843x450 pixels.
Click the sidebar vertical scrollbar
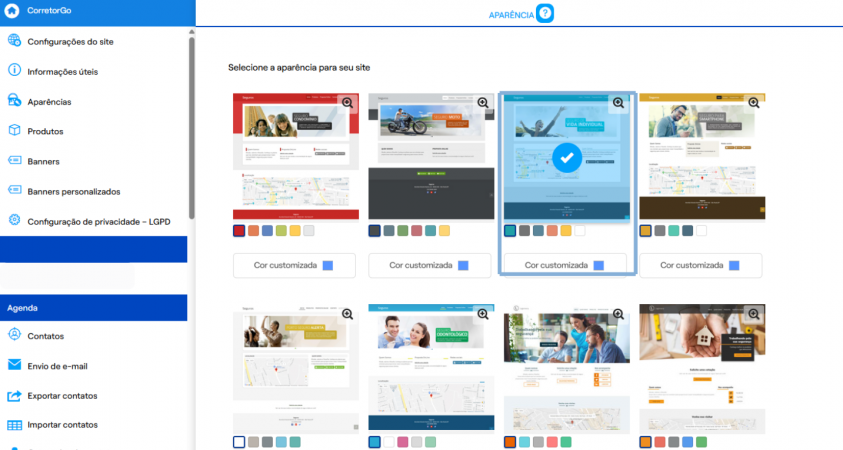(191, 127)
